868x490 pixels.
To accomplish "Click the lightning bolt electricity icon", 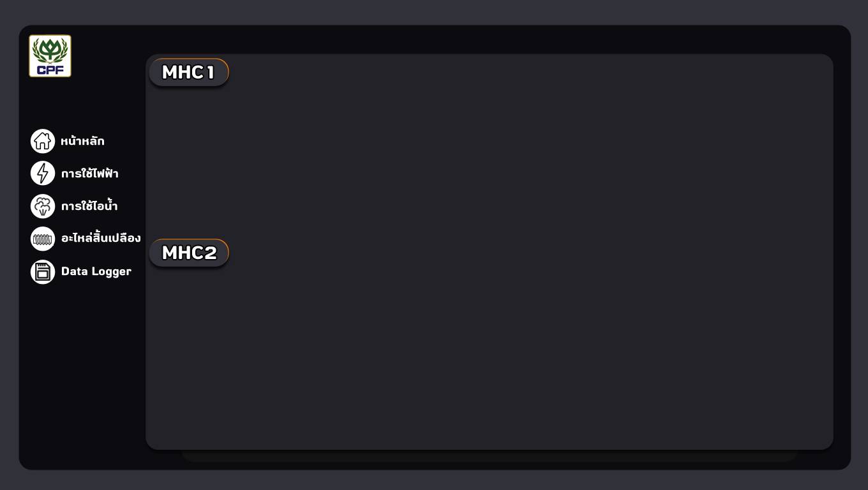I will (x=43, y=174).
